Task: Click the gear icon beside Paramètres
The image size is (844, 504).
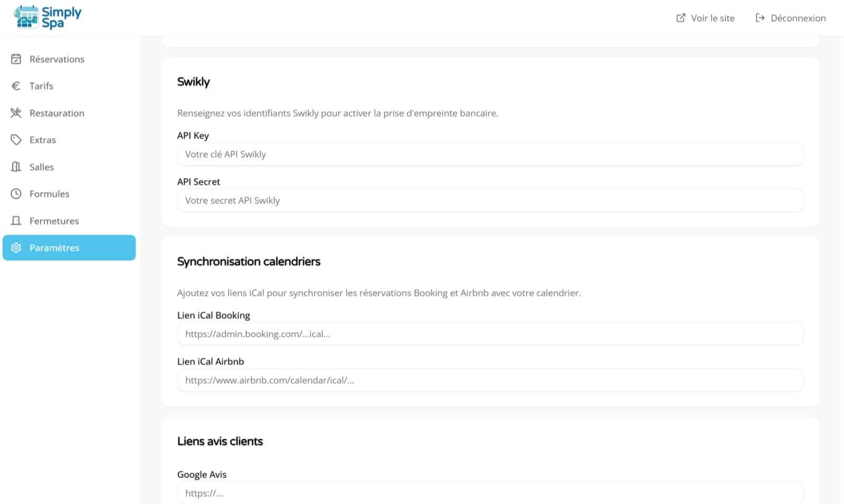Action: (16, 247)
